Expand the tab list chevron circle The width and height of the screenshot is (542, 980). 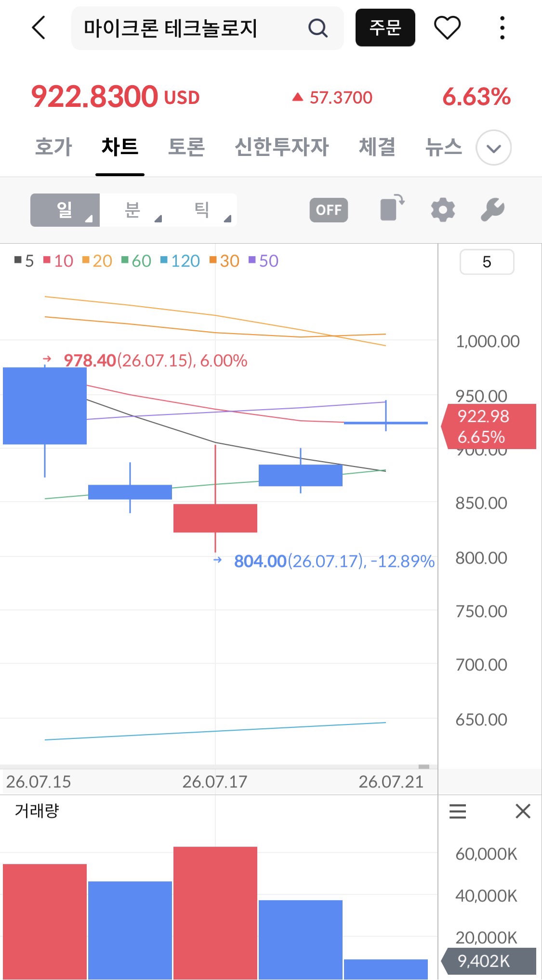pyautogui.click(x=493, y=148)
